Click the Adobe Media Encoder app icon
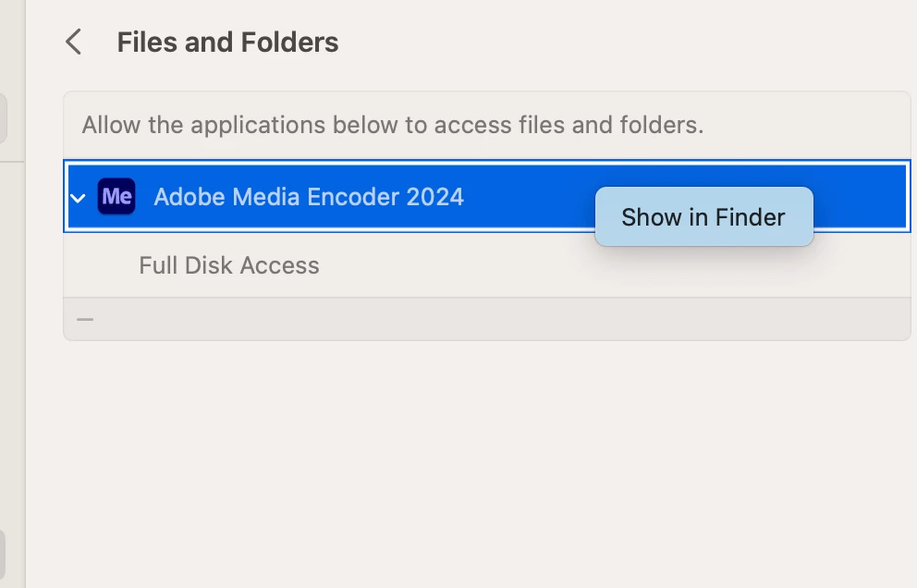 116,197
